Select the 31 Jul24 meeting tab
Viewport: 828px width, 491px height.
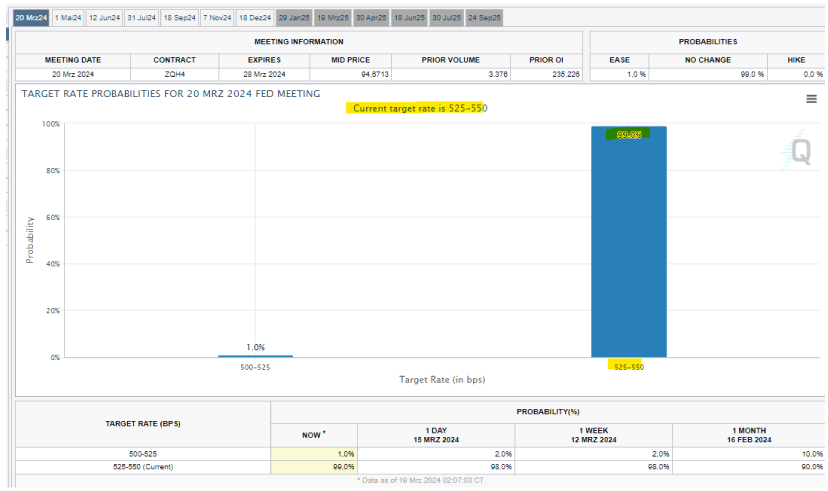click(x=142, y=18)
